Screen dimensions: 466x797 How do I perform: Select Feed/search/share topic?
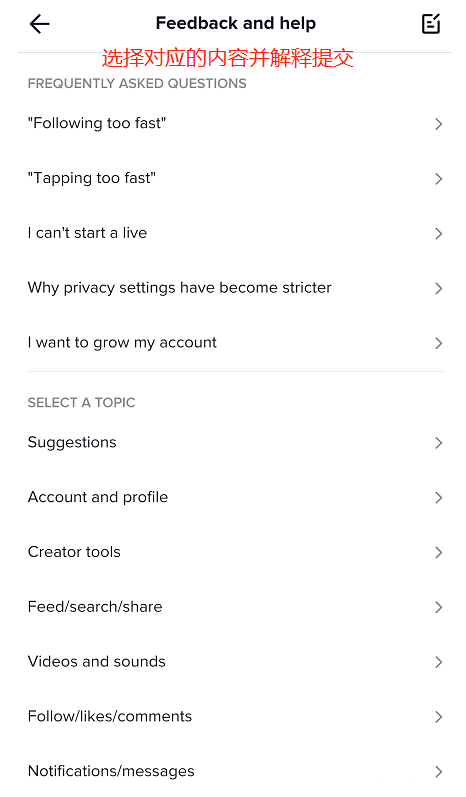click(235, 607)
